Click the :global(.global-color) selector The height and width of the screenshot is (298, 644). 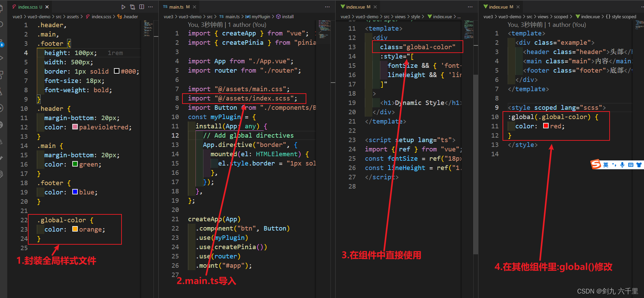[x=549, y=117]
